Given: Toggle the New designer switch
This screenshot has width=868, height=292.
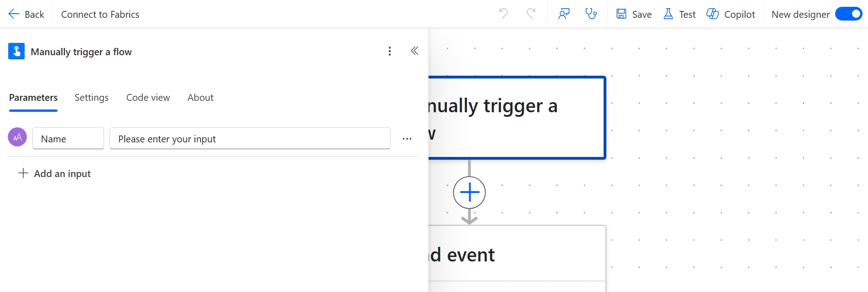Looking at the screenshot, I should click(x=848, y=14).
